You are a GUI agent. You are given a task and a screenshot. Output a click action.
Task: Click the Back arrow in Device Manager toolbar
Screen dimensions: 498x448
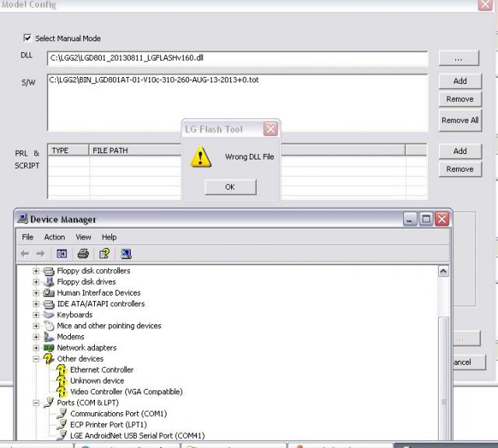24,254
